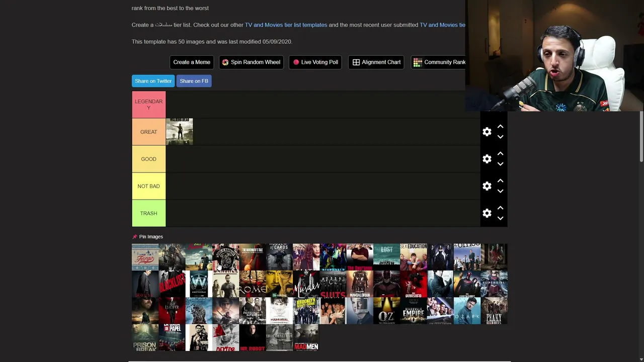Image resolution: width=644 pixels, height=362 pixels.
Task: Select The Mandalorian poster thumbnail
Action: coord(360,284)
